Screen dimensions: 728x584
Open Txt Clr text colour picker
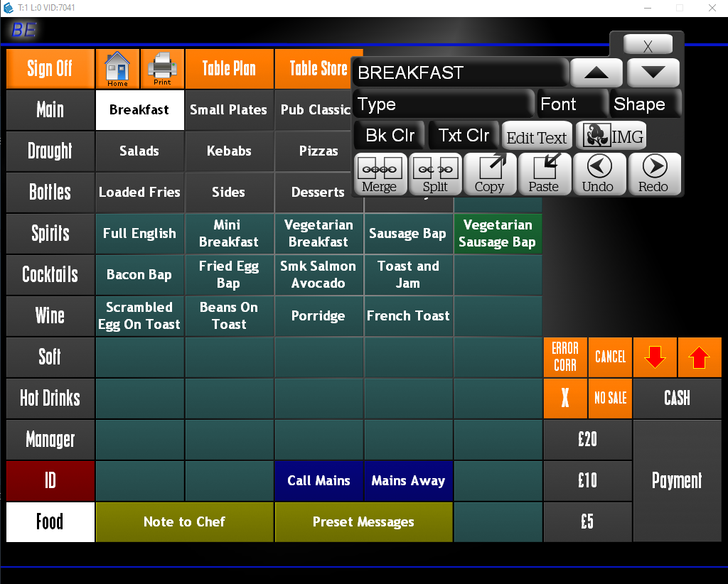pyautogui.click(x=464, y=136)
